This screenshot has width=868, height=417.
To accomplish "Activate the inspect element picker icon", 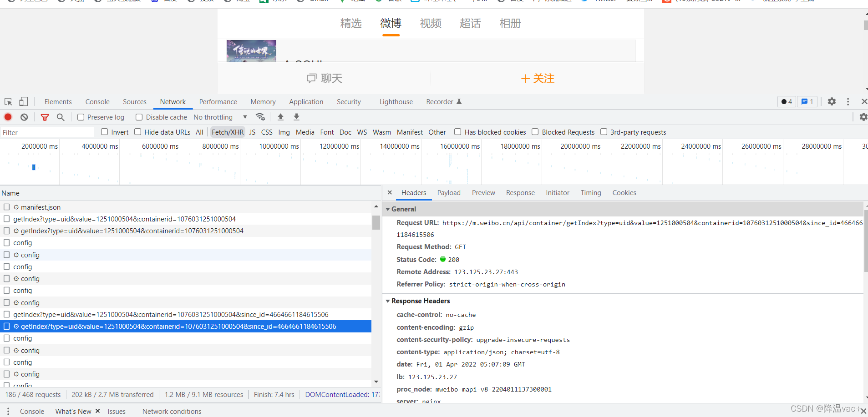I will pyautogui.click(x=8, y=102).
